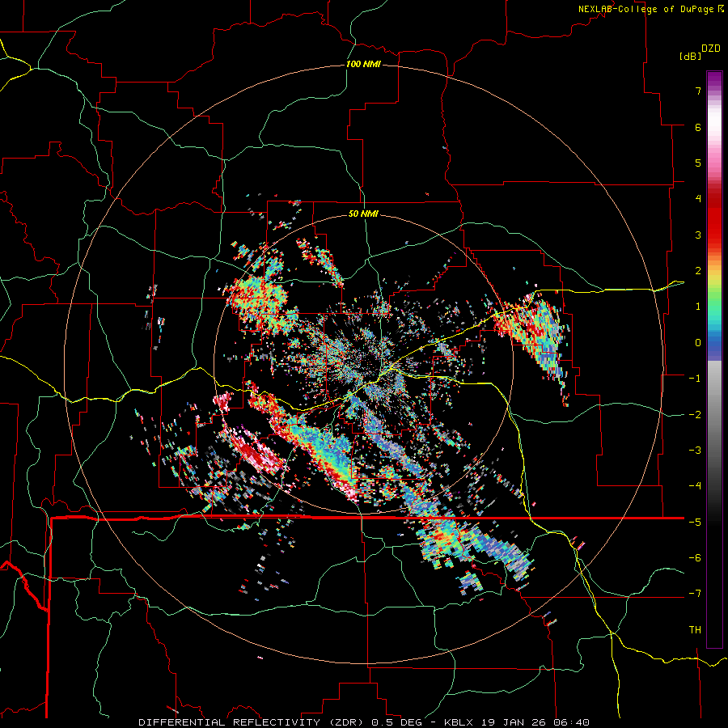Select the "0" tick label on scale
Screen dimensions: 728x728
coord(698,343)
